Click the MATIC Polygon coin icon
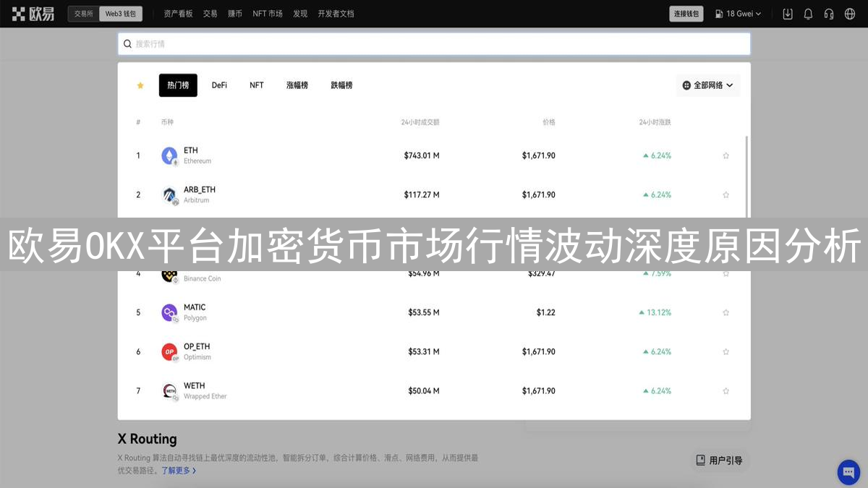 coord(169,312)
